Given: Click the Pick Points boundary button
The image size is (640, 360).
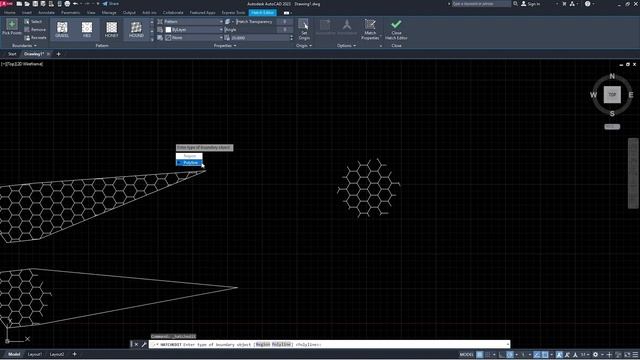Looking at the screenshot, I should point(12,28).
